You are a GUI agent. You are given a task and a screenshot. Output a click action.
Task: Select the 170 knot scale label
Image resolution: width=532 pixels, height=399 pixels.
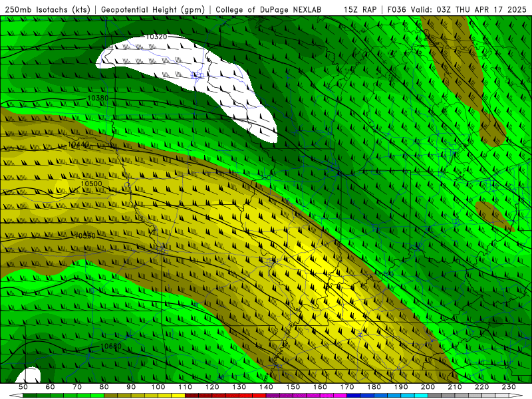(346, 387)
